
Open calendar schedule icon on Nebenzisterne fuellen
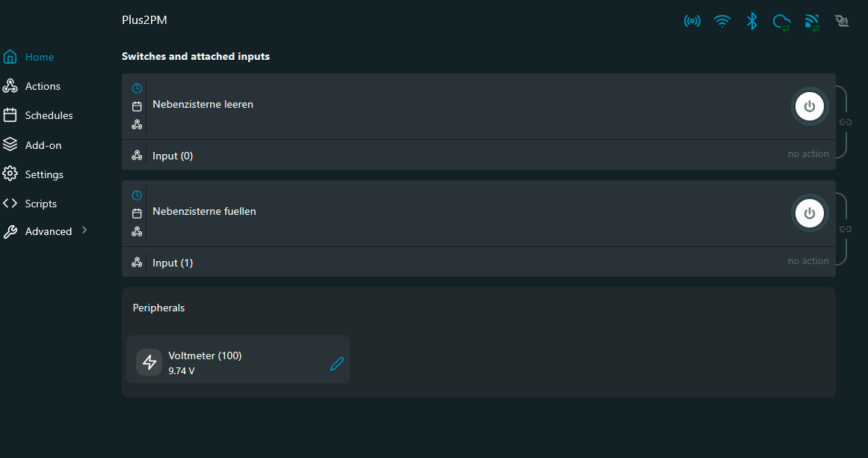(x=137, y=213)
